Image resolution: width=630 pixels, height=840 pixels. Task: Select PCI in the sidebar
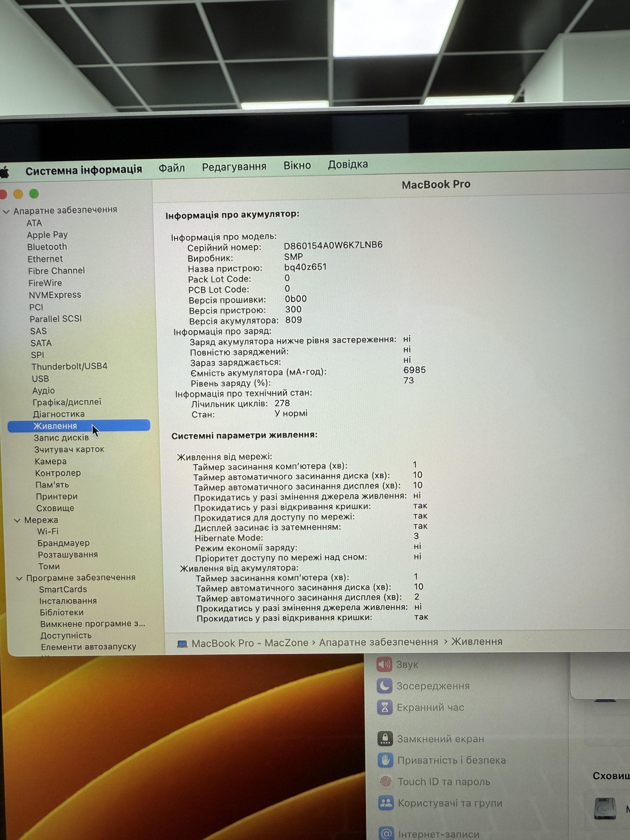coord(36,307)
